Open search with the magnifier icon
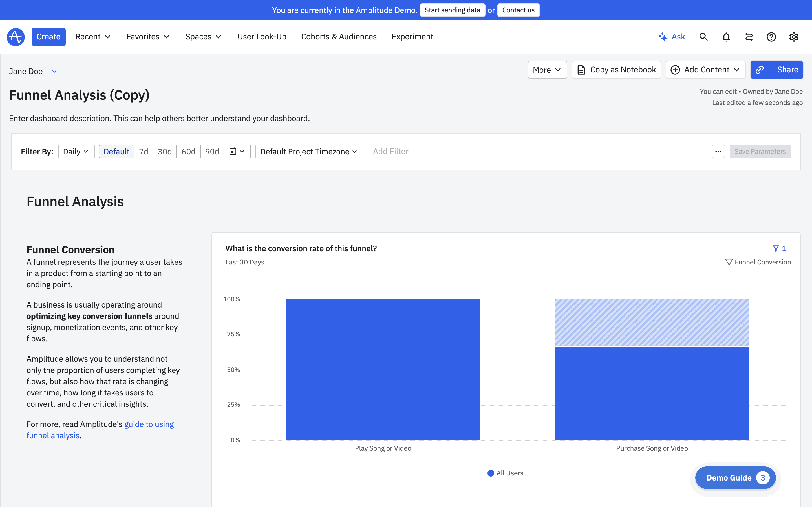 click(x=703, y=37)
